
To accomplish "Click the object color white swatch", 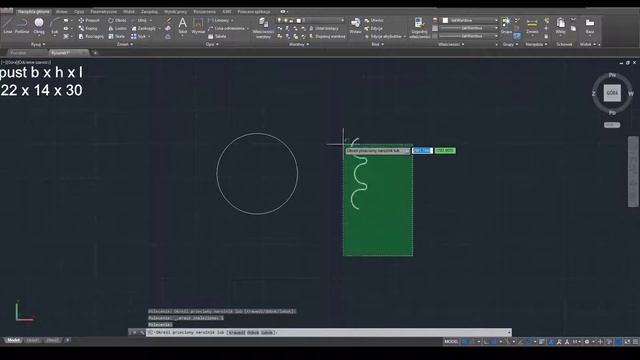I will coord(445,20).
